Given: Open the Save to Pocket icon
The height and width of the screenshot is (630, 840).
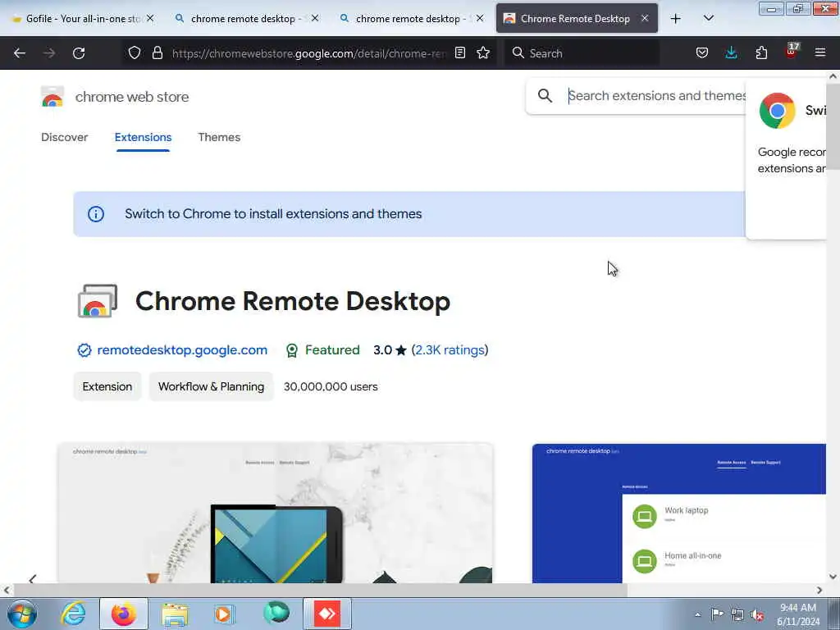Looking at the screenshot, I should click(x=702, y=52).
